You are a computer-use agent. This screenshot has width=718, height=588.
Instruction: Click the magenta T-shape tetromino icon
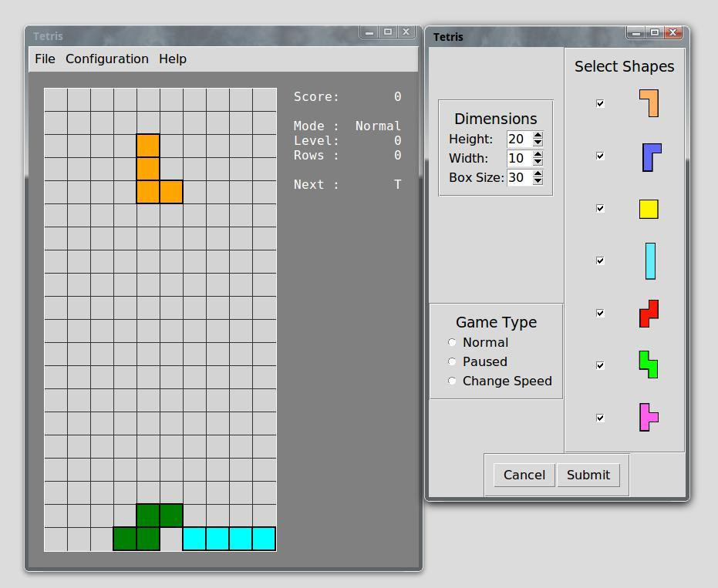[x=649, y=418]
